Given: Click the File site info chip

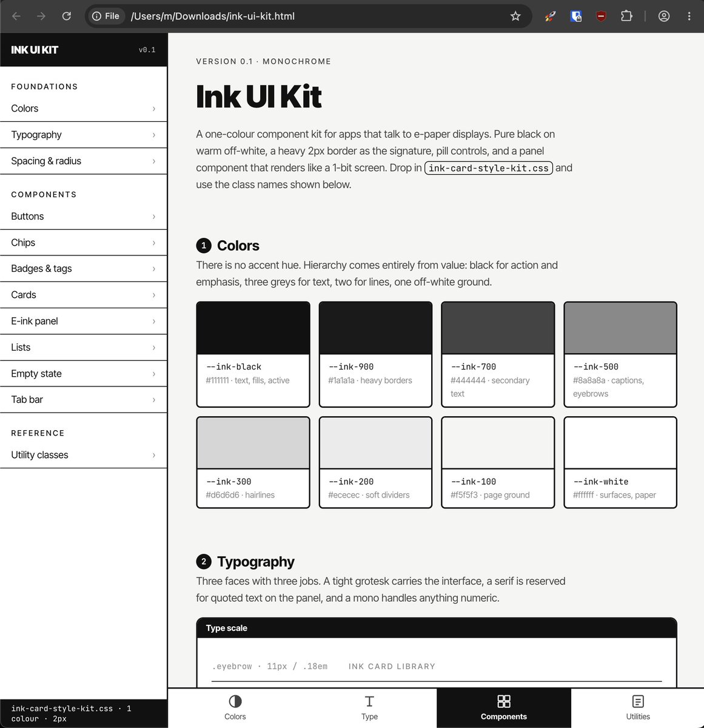Looking at the screenshot, I should tap(106, 16).
